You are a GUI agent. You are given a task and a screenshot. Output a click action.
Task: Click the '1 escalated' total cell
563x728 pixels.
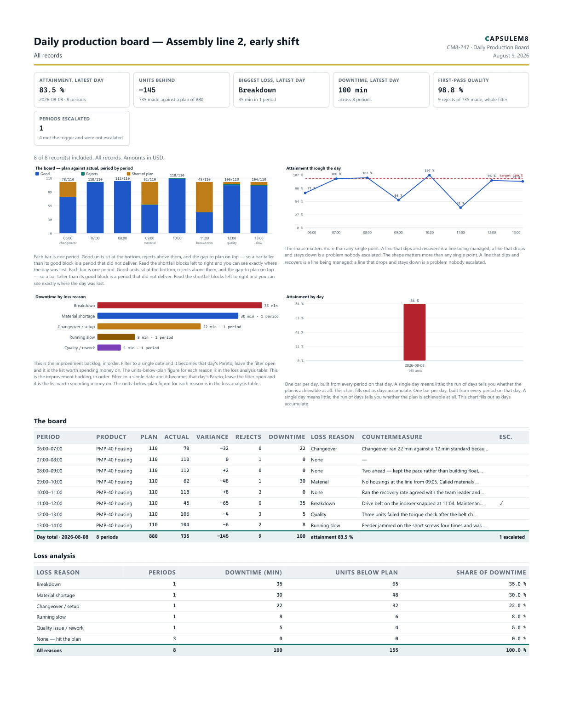coord(512,537)
